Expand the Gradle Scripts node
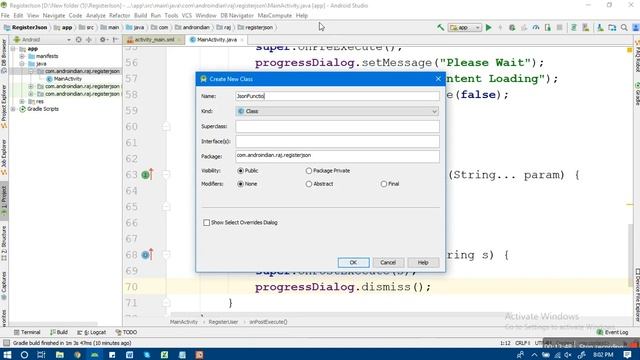The width and height of the screenshot is (640, 360). point(13,109)
